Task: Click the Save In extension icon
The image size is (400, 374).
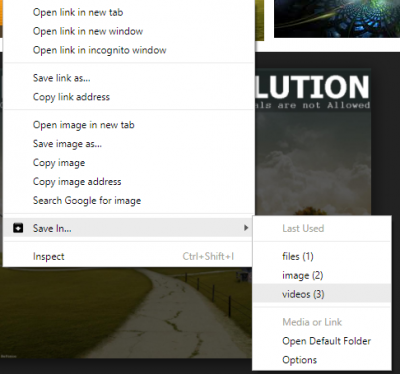Action: point(18,228)
